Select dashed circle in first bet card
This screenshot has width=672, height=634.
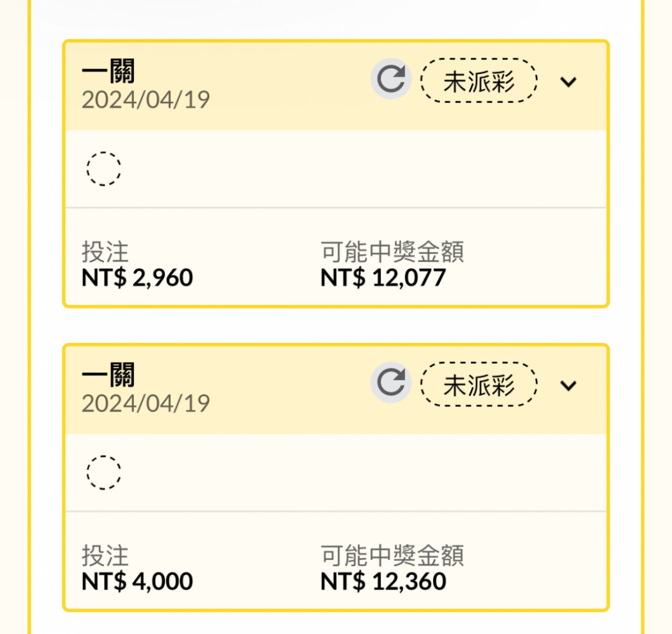click(x=104, y=169)
